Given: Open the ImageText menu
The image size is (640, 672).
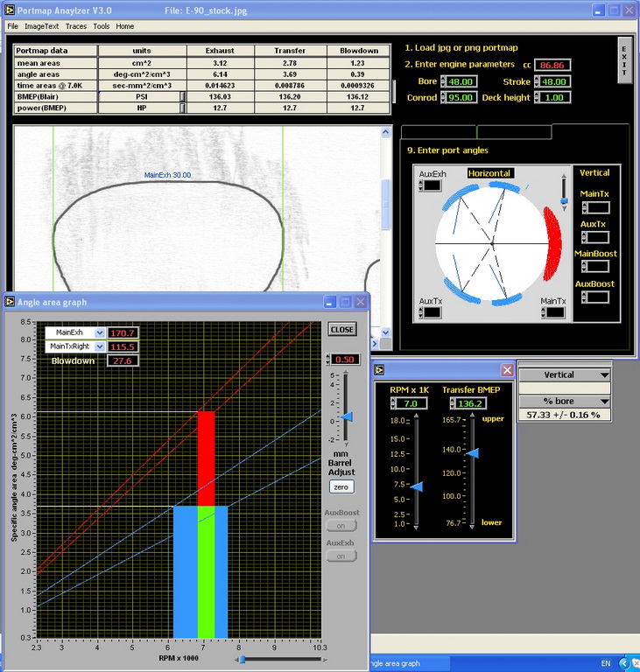Looking at the screenshot, I should tap(41, 26).
